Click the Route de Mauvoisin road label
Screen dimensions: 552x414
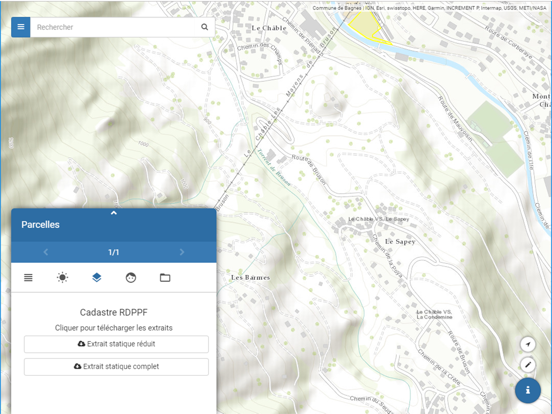(x=455, y=119)
